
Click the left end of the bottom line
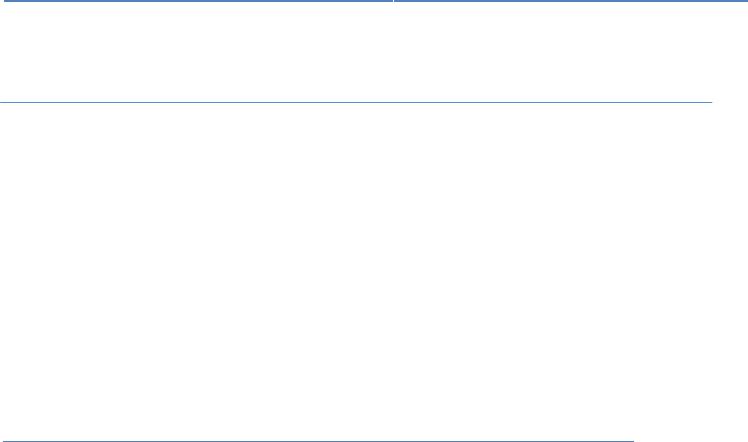click(4, 441)
